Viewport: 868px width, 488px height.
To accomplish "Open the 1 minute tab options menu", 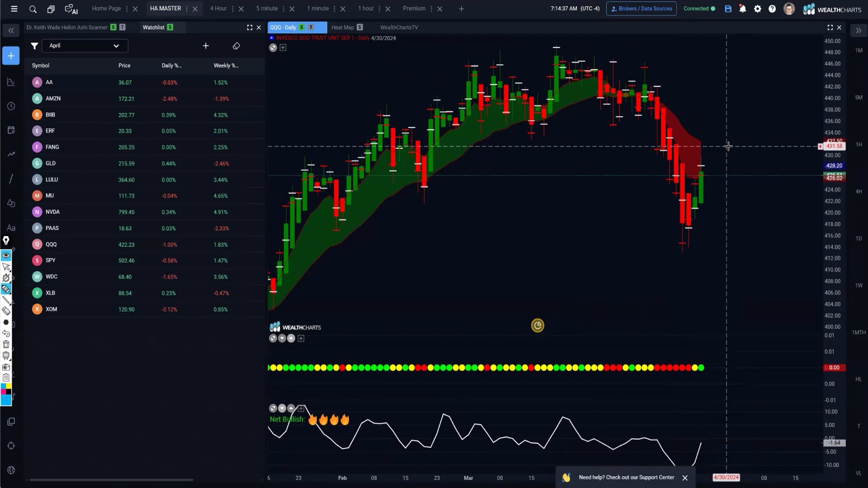I will 335,9.
